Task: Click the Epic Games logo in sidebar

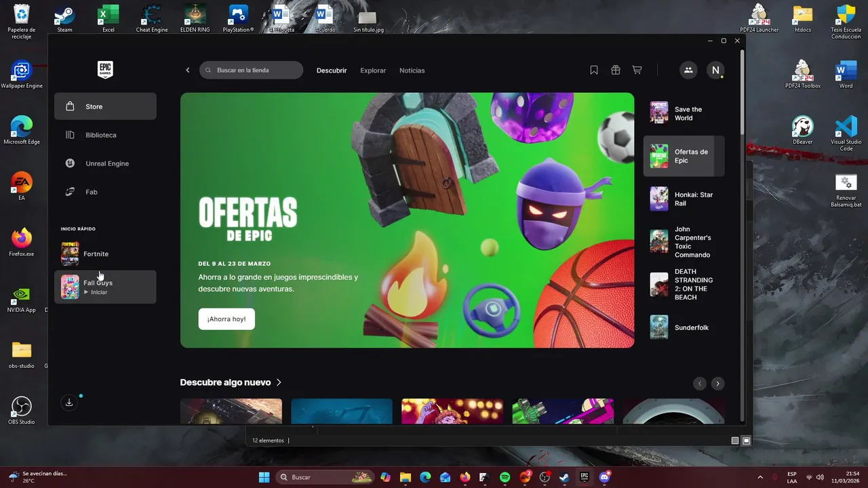Action: [105, 70]
